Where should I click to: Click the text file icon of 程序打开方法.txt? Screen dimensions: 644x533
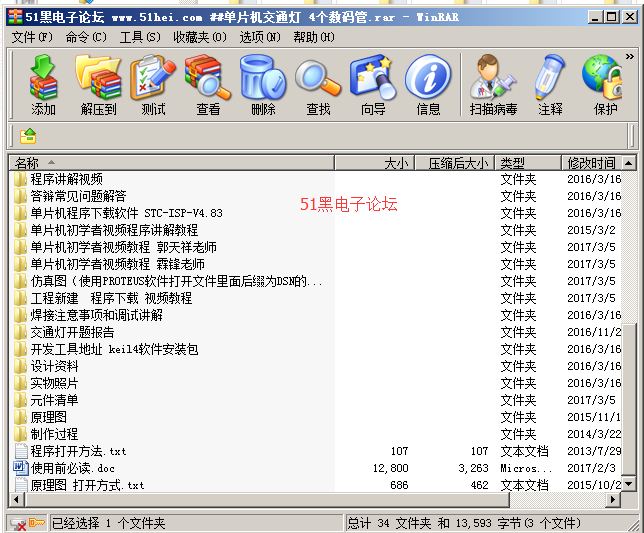(x=21, y=451)
